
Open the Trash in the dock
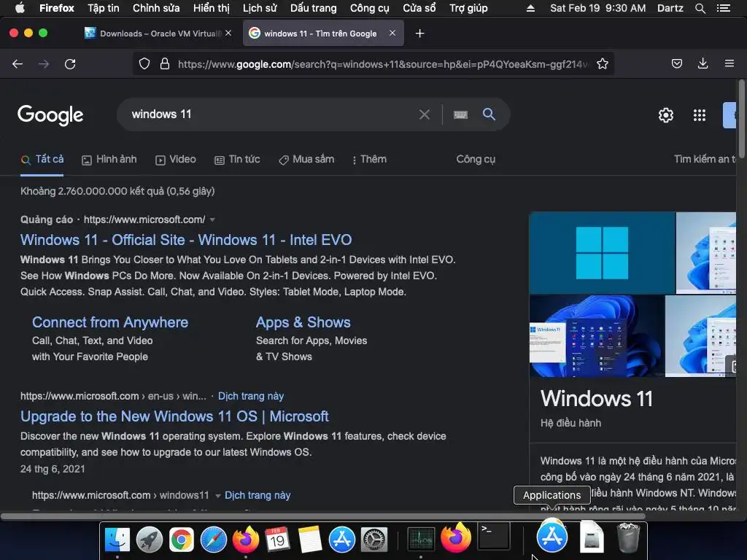[628, 538]
